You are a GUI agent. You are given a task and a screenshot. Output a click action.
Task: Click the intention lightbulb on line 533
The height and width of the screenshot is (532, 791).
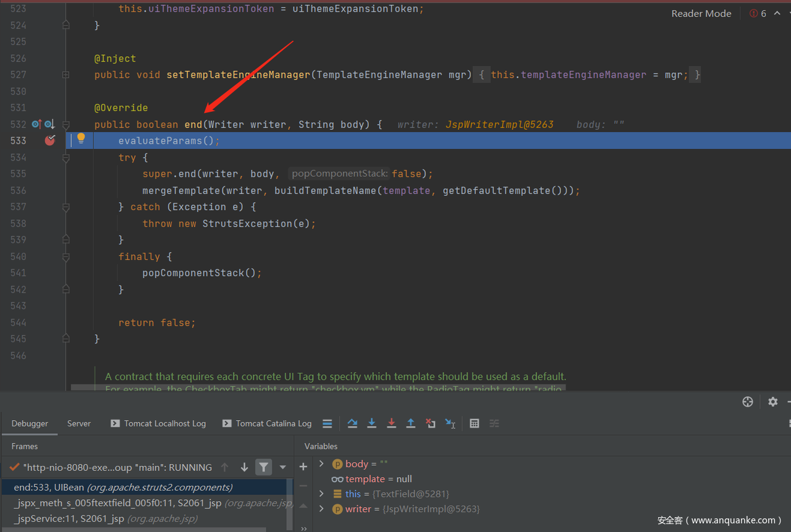(x=81, y=138)
